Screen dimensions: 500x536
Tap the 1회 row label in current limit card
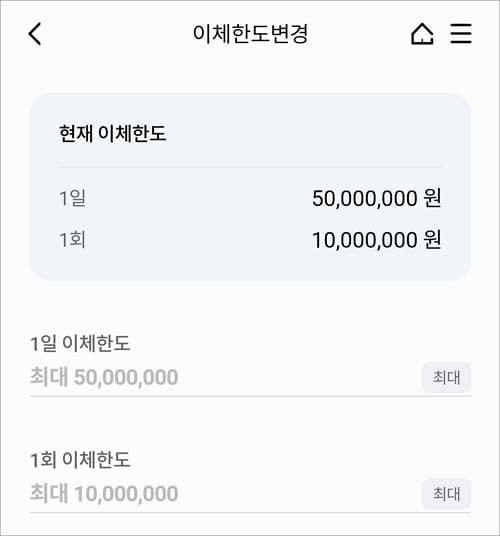(72, 239)
